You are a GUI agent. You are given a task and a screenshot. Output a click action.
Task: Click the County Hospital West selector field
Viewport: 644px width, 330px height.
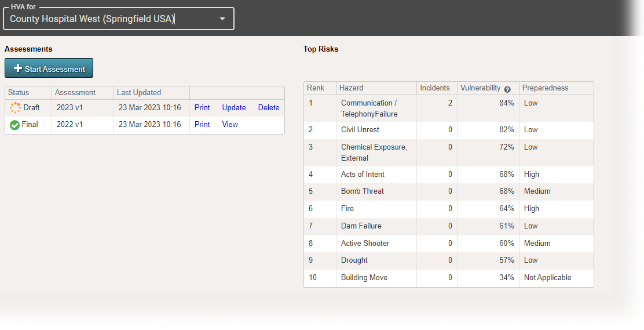point(119,19)
